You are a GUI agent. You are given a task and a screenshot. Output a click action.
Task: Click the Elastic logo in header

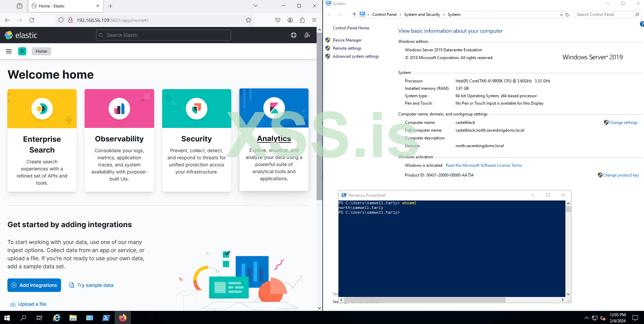tap(21, 35)
